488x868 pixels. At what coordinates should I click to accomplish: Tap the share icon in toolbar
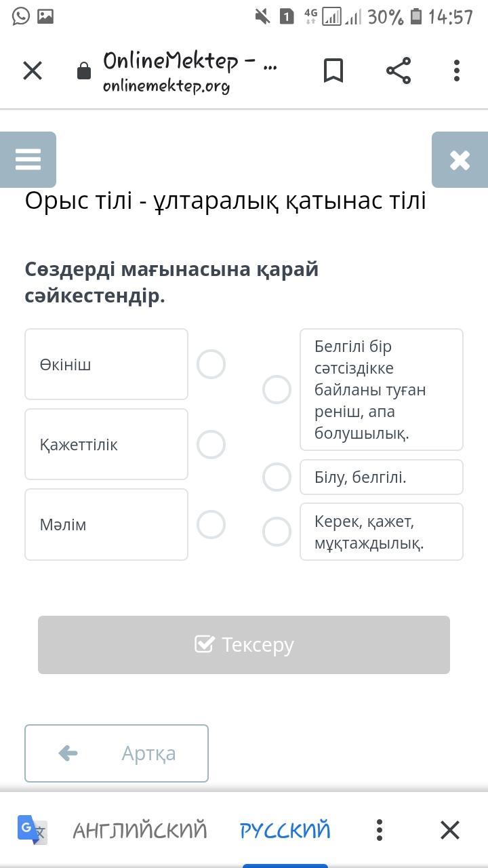(399, 71)
